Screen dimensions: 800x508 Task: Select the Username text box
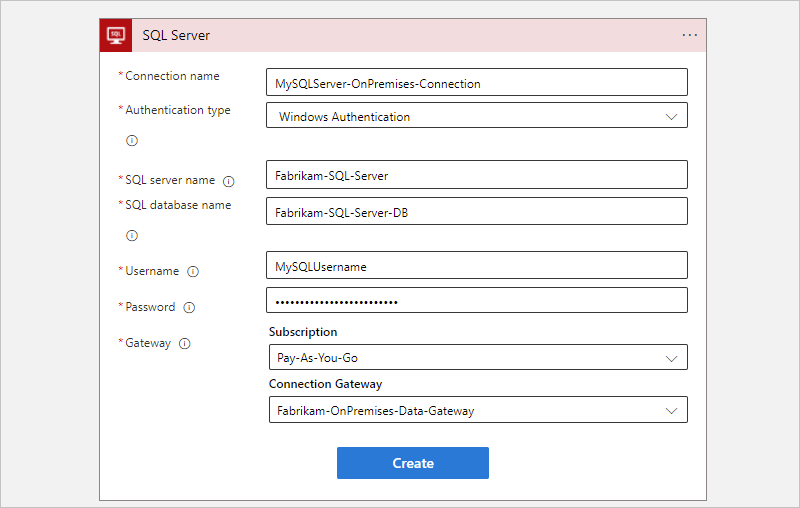click(477, 266)
